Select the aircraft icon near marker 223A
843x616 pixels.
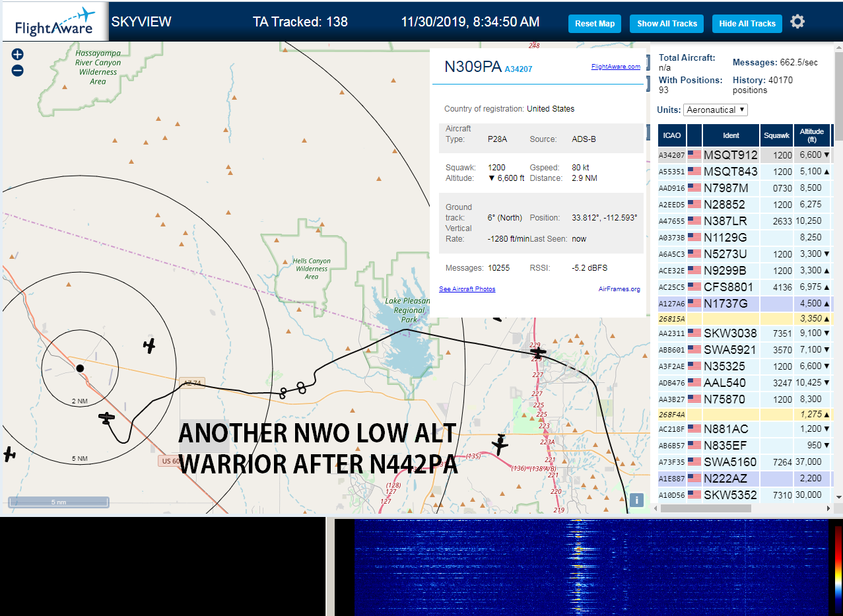500,444
